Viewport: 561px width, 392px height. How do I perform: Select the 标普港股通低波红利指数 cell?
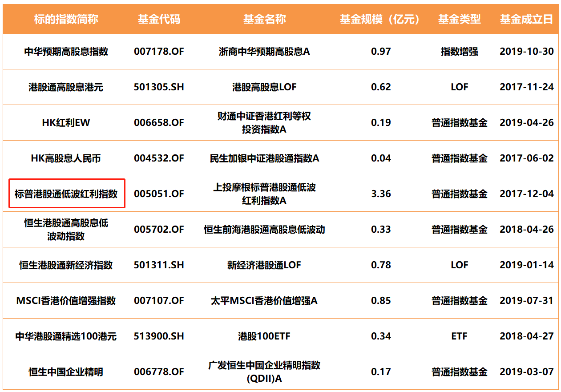click(x=66, y=194)
